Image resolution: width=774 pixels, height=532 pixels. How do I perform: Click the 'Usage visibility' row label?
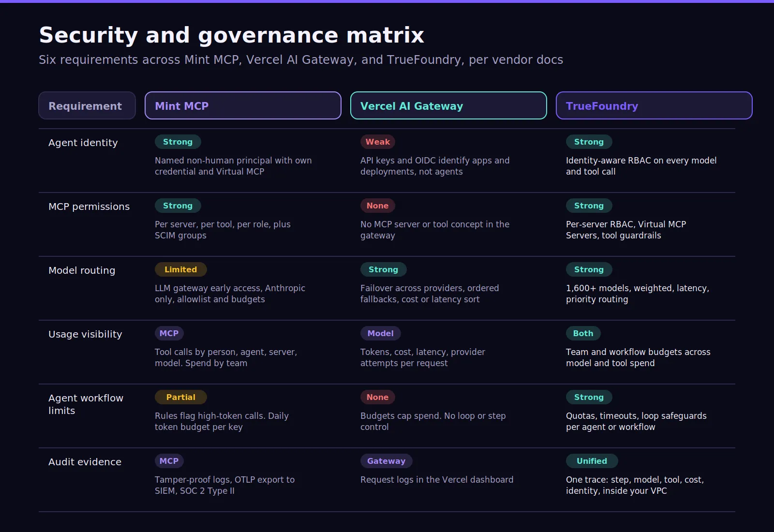pos(85,334)
